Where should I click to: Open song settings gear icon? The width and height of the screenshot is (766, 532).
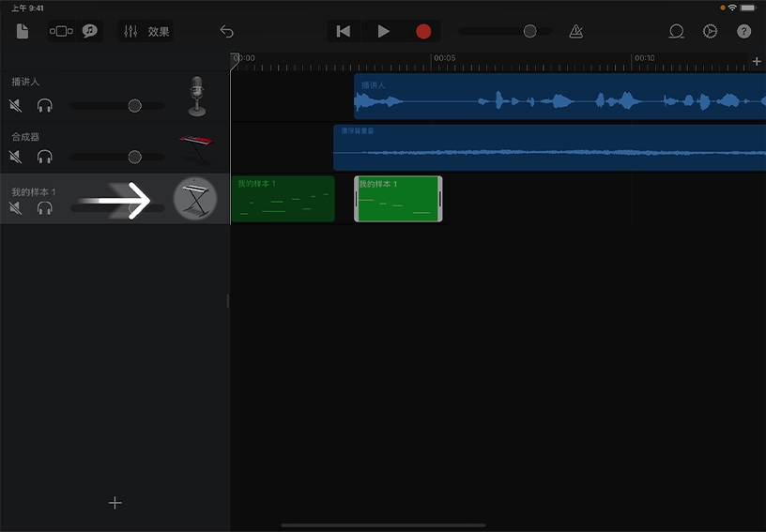click(x=710, y=31)
